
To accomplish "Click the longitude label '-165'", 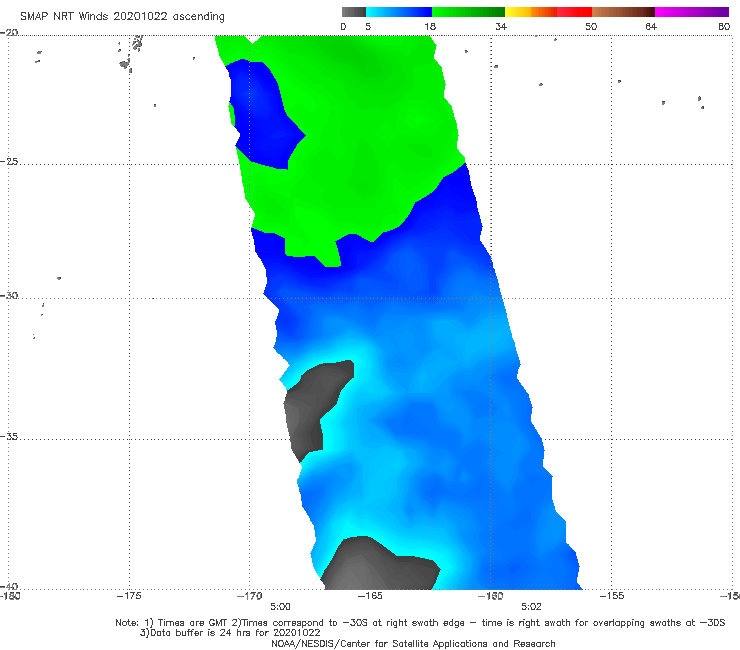I will (370, 596).
